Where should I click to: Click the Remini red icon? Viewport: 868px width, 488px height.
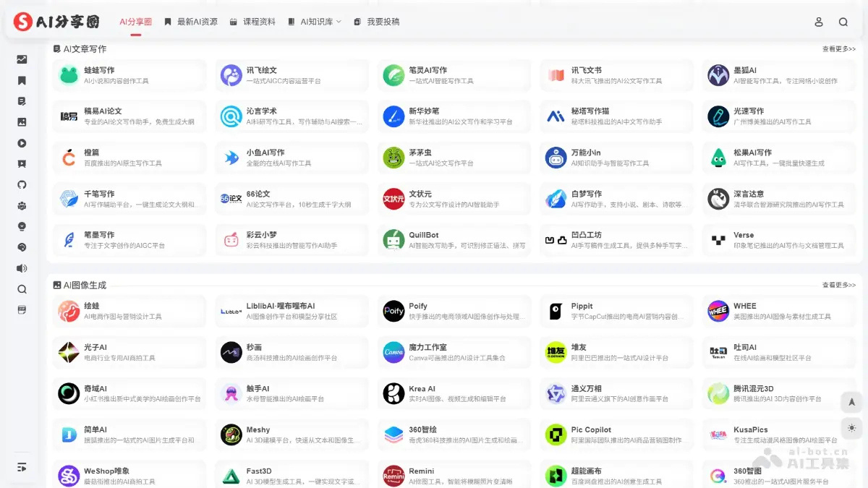point(393,476)
